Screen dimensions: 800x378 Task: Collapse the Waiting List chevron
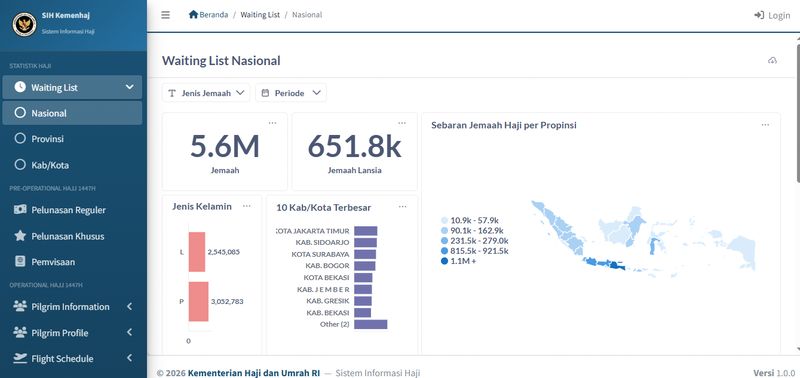tap(129, 87)
